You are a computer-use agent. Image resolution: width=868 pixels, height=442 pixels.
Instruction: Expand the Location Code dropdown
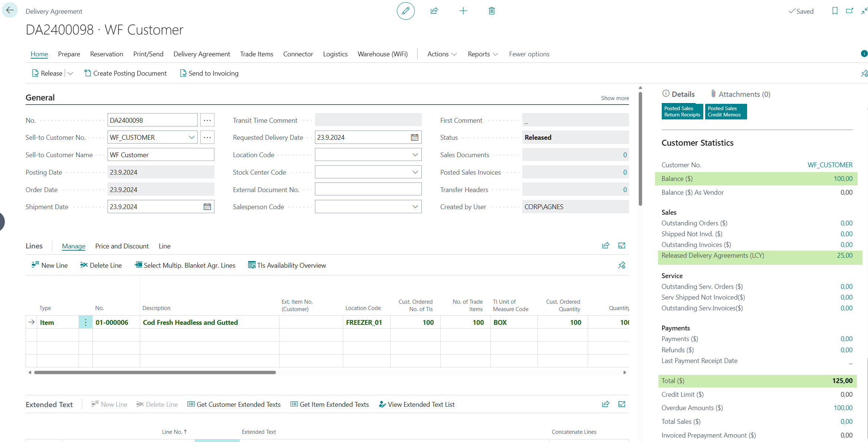(x=415, y=155)
